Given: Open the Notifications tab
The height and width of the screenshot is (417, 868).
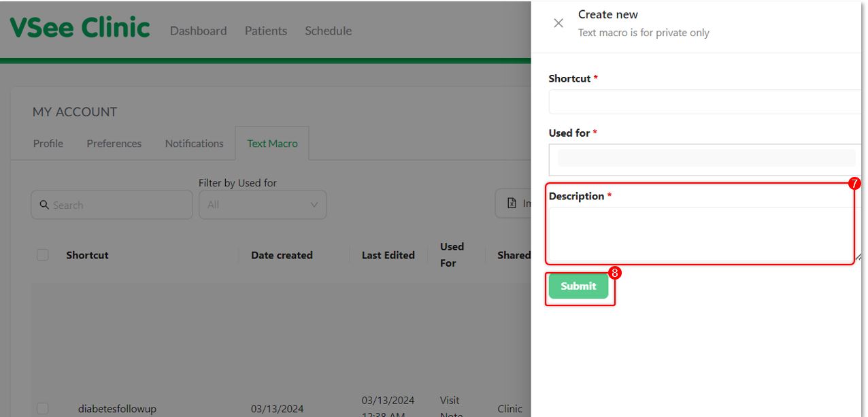Looking at the screenshot, I should pyautogui.click(x=195, y=144).
